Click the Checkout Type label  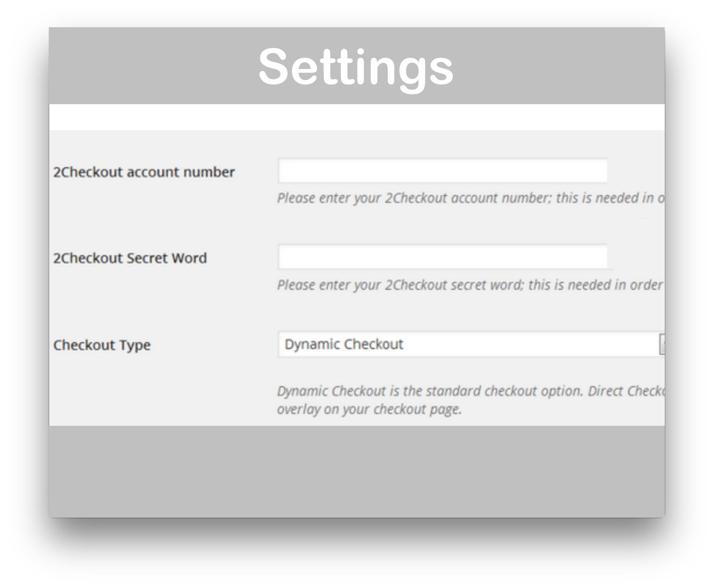point(101,345)
